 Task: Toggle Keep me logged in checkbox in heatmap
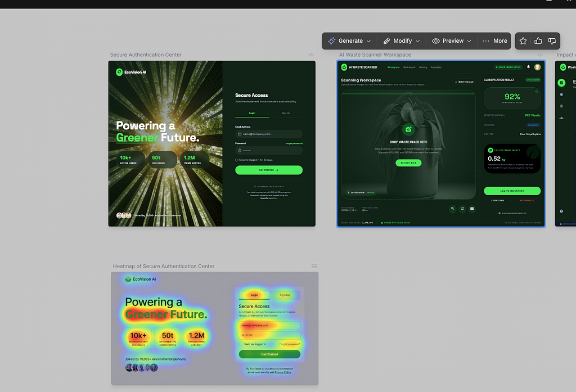(241, 344)
